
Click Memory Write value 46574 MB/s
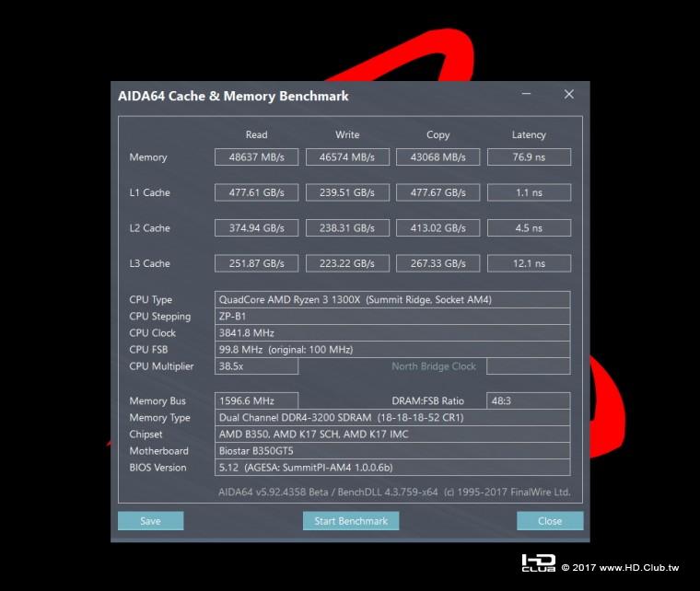pos(347,157)
